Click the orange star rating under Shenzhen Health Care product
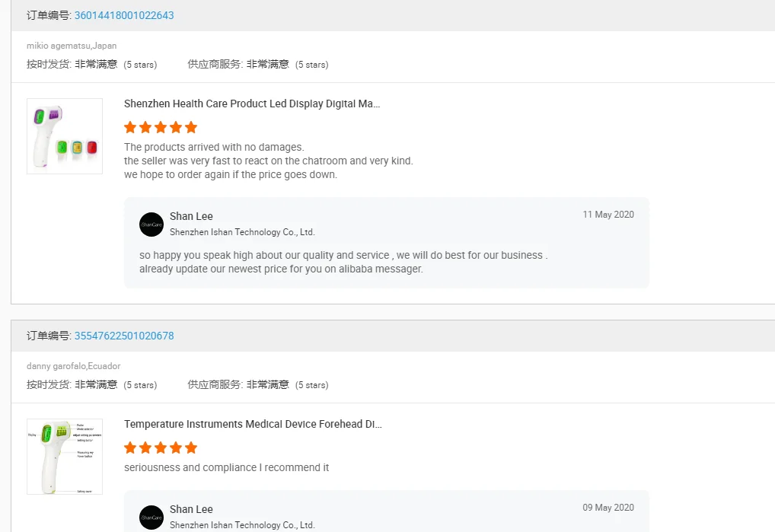 point(161,127)
